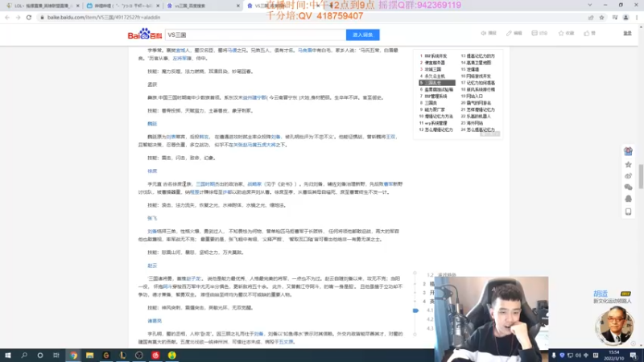Screen dimensions: 644x362
Task: Go forward with the browser forward arrow
Action: point(18,17)
